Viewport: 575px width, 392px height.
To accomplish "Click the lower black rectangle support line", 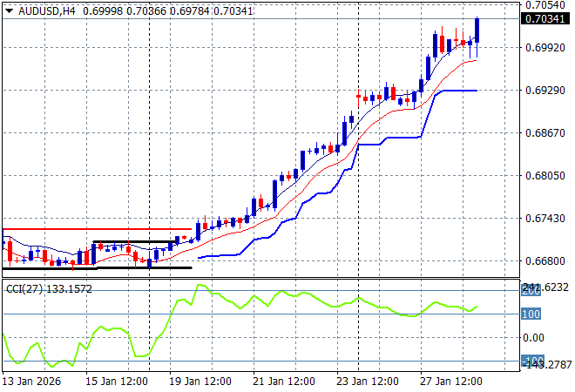I will pyautogui.click(x=96, y=267).
